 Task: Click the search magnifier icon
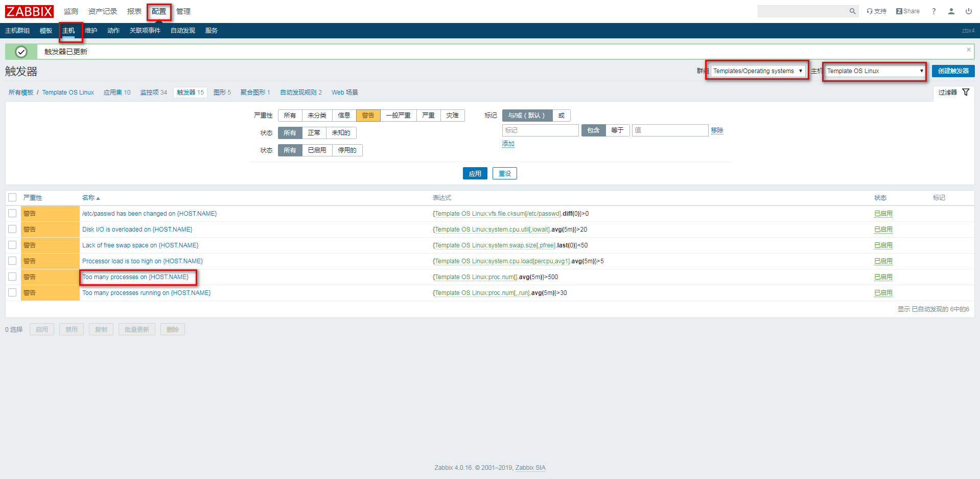coord(852,11)
